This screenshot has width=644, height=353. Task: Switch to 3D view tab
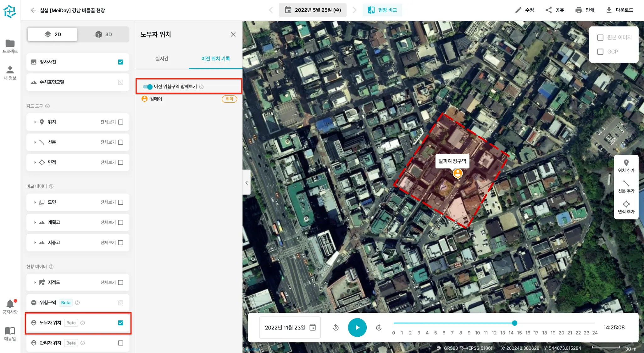coord(103,34)
